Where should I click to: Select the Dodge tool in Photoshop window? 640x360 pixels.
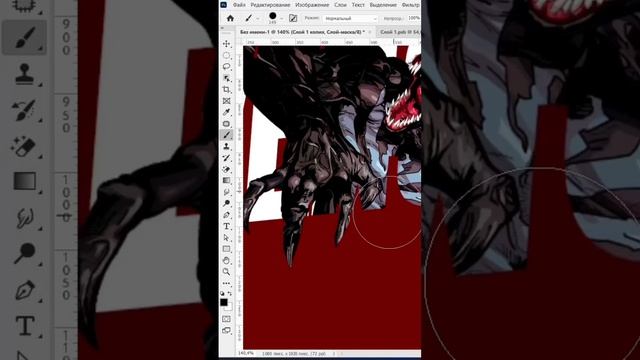point(227,203)
